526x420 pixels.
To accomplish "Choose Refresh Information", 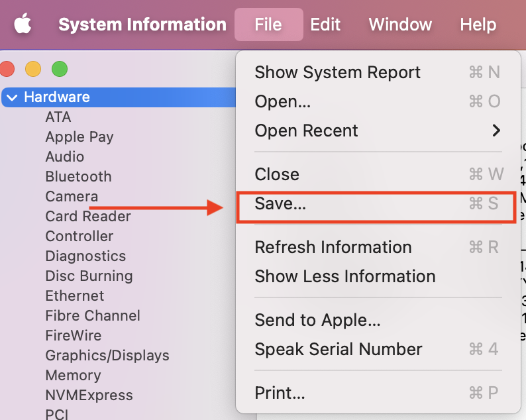I will click(378, 247).
